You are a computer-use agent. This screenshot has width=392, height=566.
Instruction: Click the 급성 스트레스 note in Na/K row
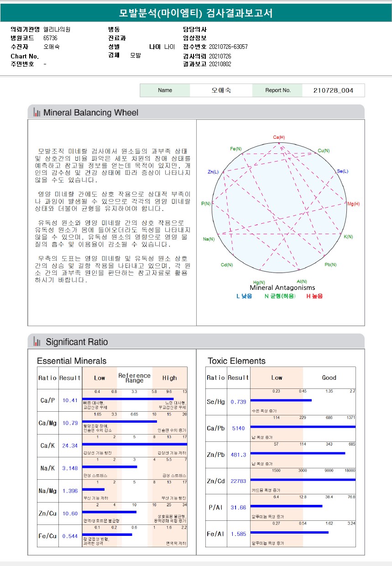pyautogui.click(x=174, y=476)
